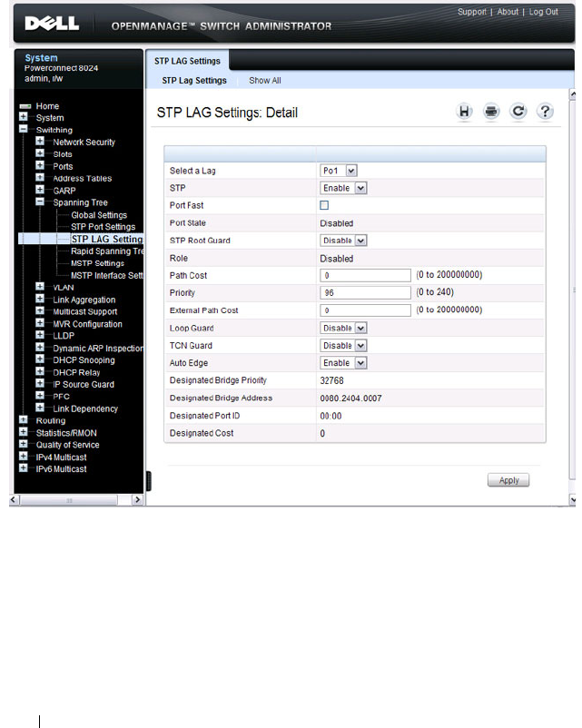Expand the DHCP Snooping node

(40, 359)
